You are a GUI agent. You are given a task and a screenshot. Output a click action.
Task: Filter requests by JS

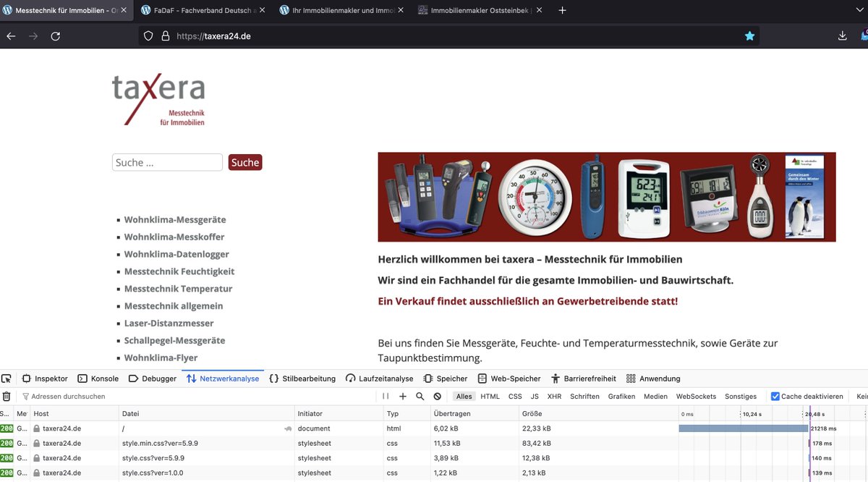click(x=535, y=397)
